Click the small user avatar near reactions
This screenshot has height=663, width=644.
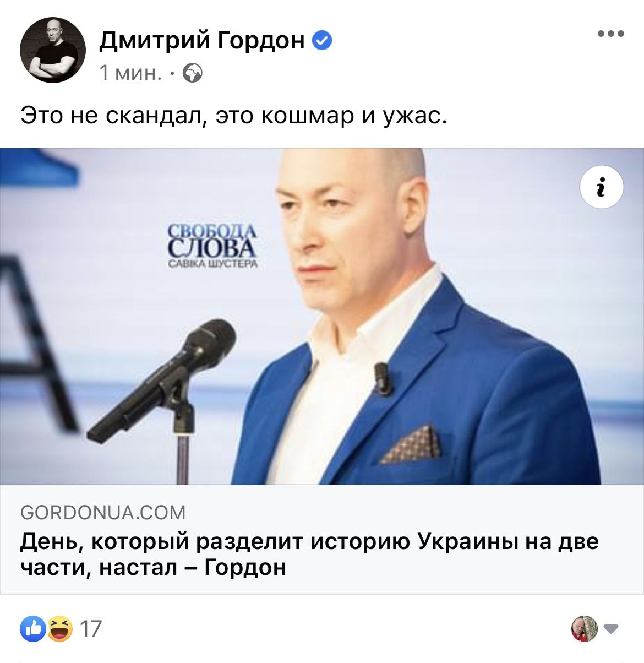click(585, 628)
